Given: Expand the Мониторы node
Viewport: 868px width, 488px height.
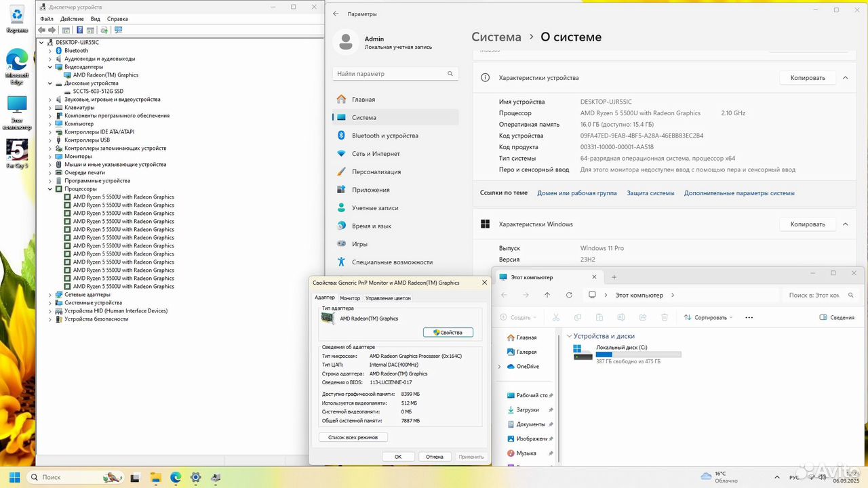Looking at the screenshot, I should (x=50, y=157).
